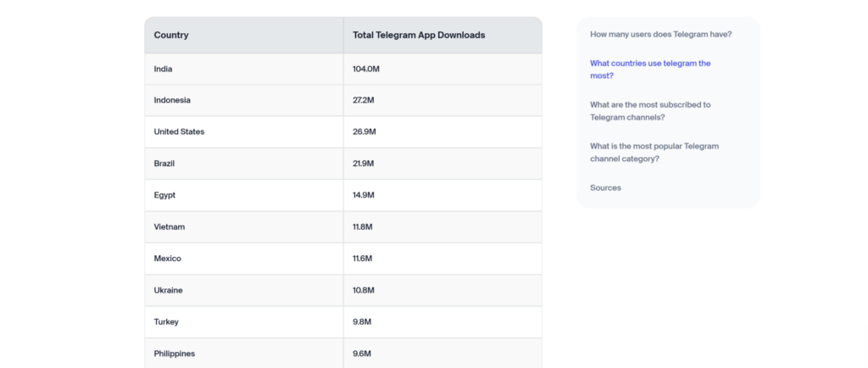The width and height of the screenshot is (868, 368).
Task: Select the Turkey country cell
Action: pyautogui.click(x=243, y=321)
